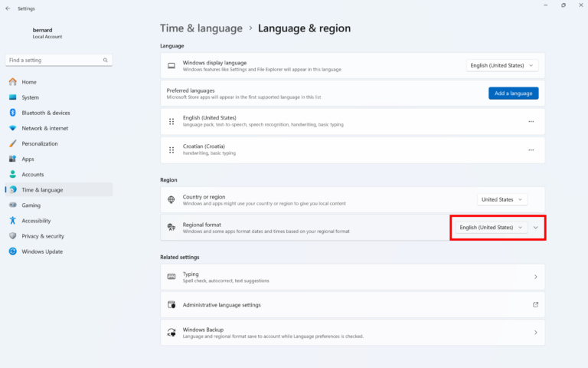Screen dimensions: 588x368
Task: Click the Windows Backup icon
Action: [171, 332]
